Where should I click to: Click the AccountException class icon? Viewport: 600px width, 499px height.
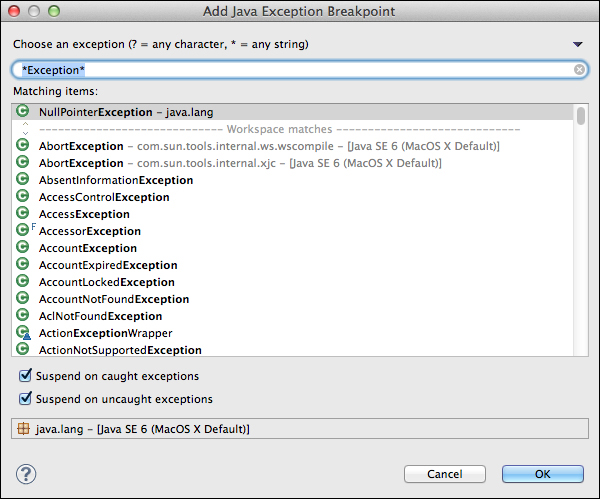click(23, 248)
